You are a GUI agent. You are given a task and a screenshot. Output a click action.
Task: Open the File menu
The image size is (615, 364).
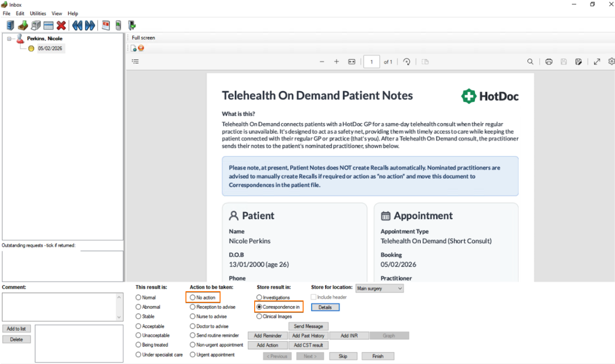click(x=6, y=13)
